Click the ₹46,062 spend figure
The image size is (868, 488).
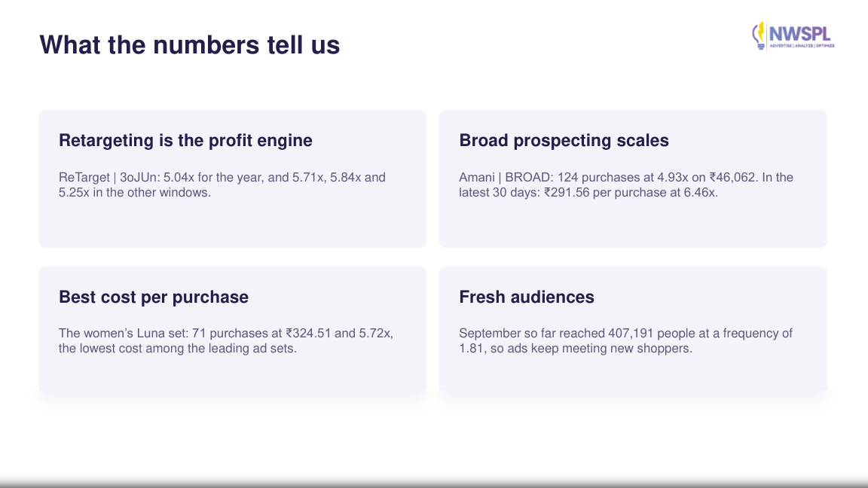coord(732,178)
